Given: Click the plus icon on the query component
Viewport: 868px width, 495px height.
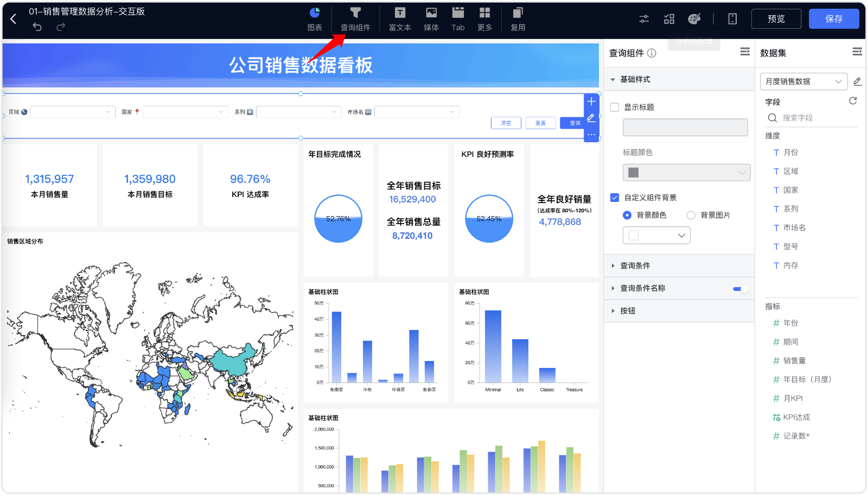Looking at the screenshot, I should tap(591, 101).
